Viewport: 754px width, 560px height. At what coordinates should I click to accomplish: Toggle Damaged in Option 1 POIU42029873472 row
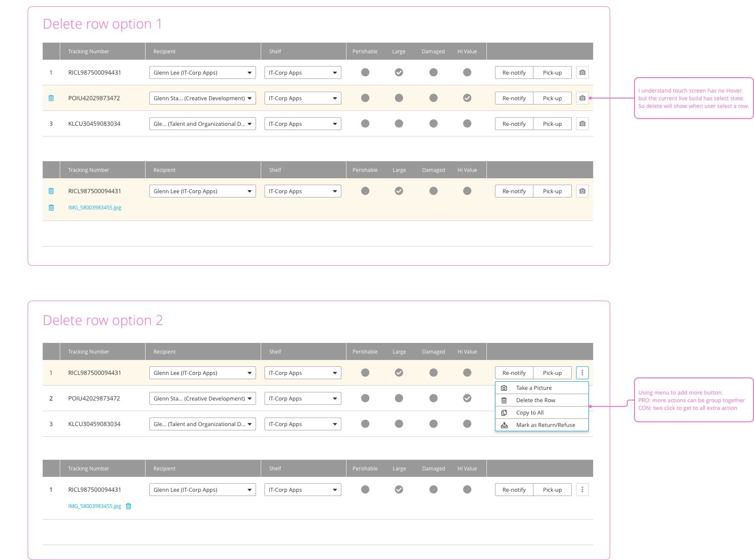pyautogui.click(x=434, y=98)
